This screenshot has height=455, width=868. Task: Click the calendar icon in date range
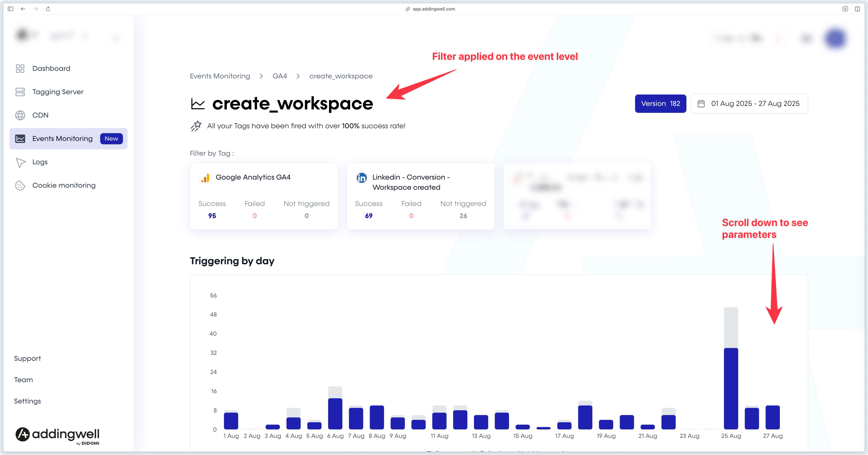coord(701,104)
